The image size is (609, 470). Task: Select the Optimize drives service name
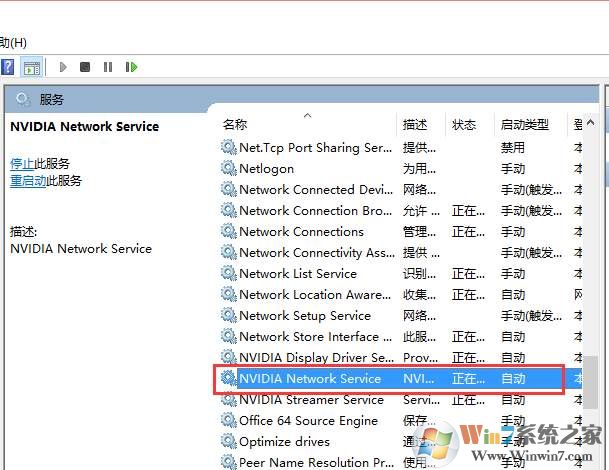tap(284, 441)
